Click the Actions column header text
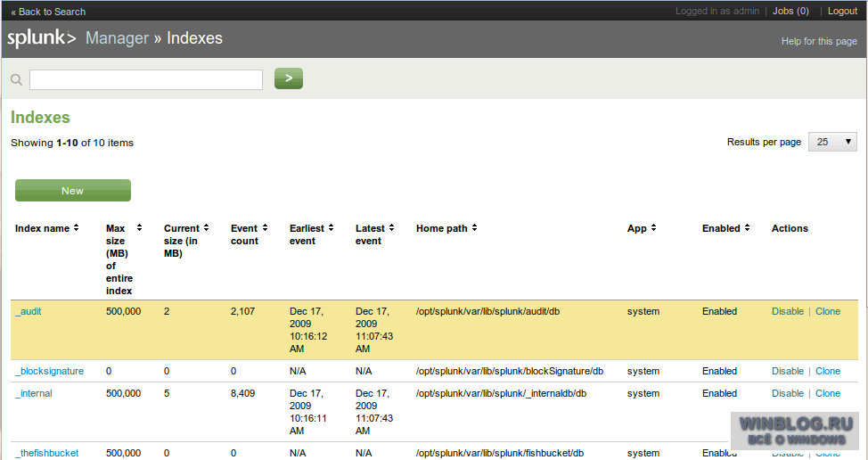This screenshot has width=868, height=460. pyautogui.click(x=790, y=228)
